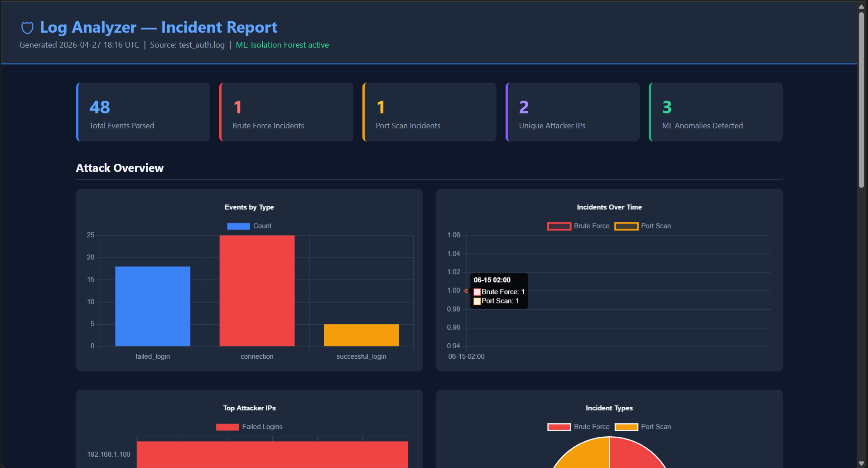This screenshot has width=868, height=468.
Task: Click the "Incidents Over Time" chart title
Action: [609, 207]
